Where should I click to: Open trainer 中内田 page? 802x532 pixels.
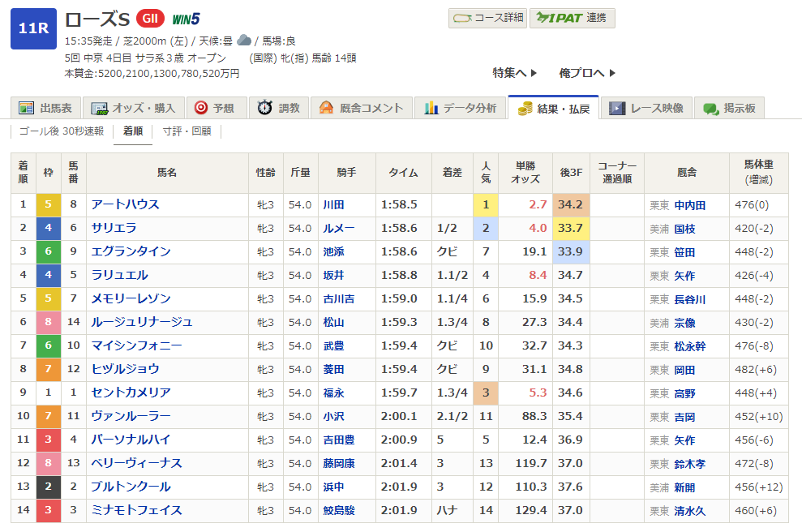pyautogui.click(x=690, y=206)
